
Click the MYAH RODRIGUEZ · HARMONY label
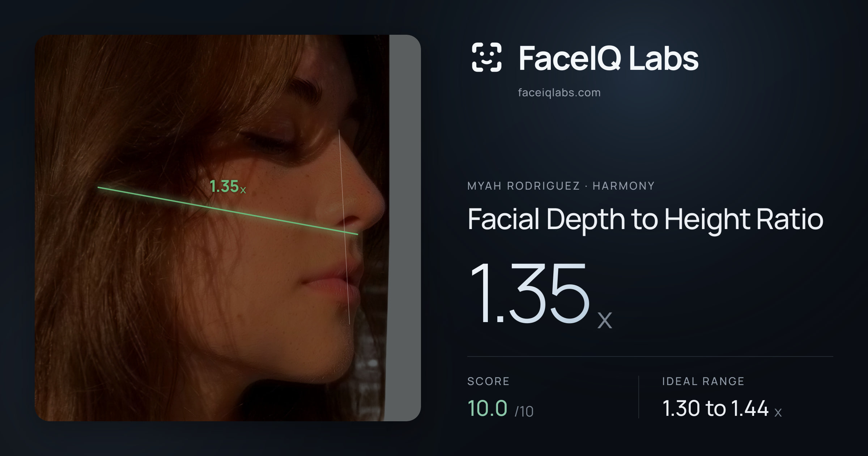click(561, 186)
